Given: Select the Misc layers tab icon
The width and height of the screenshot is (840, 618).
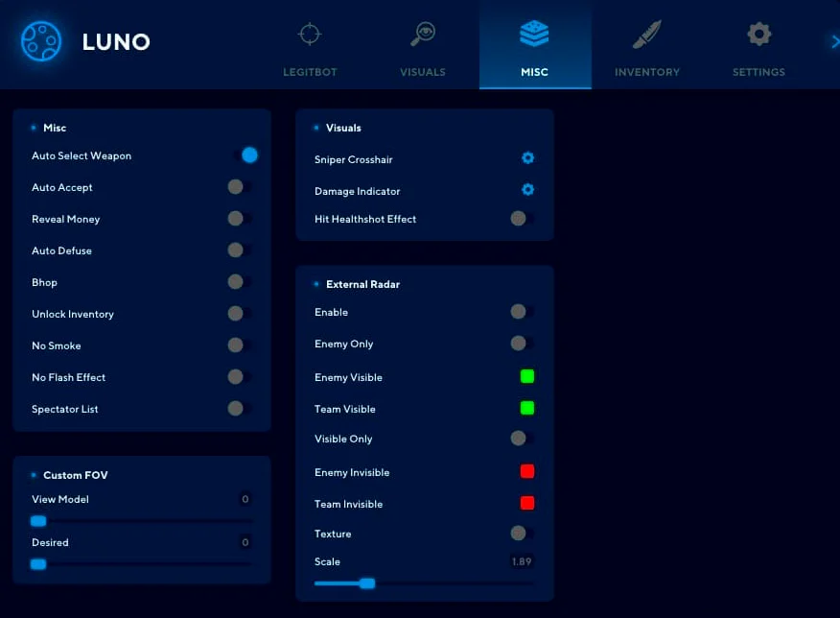Looking at the screenshot, I should (534, 36).
